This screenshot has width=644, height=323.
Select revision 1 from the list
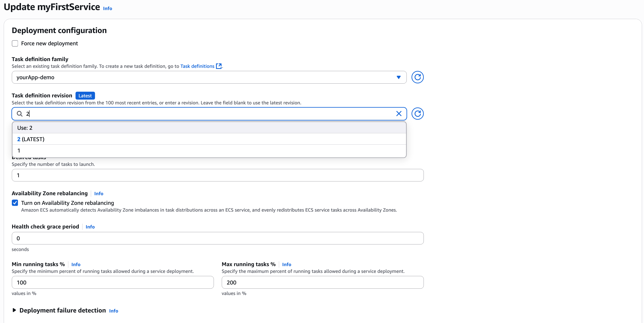209,151
